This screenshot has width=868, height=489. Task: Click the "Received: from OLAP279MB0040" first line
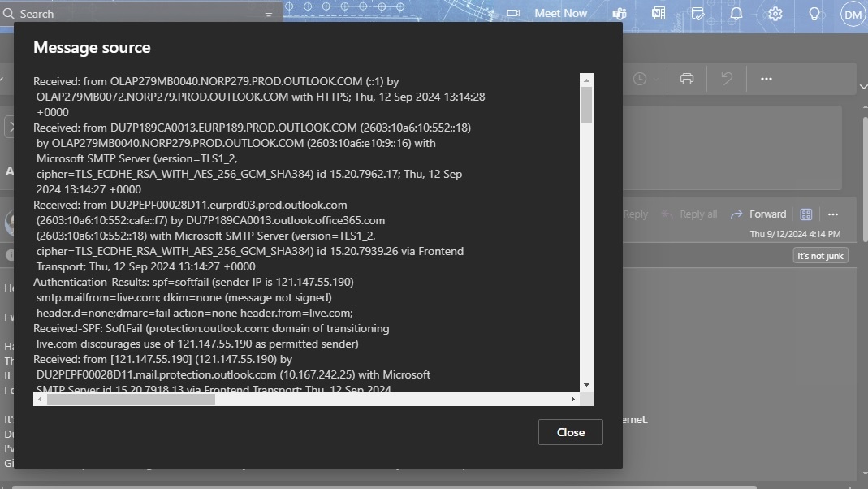click(x=216, y=81)
